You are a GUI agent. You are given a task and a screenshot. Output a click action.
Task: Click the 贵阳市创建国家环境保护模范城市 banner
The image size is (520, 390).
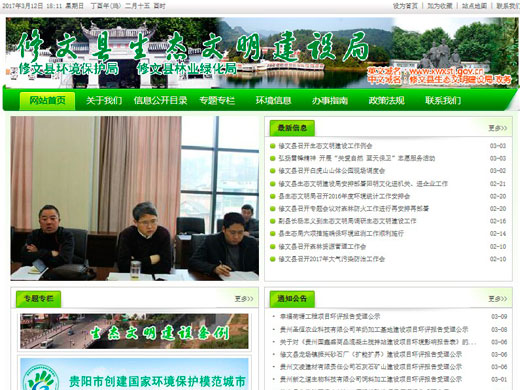(134, 374)
